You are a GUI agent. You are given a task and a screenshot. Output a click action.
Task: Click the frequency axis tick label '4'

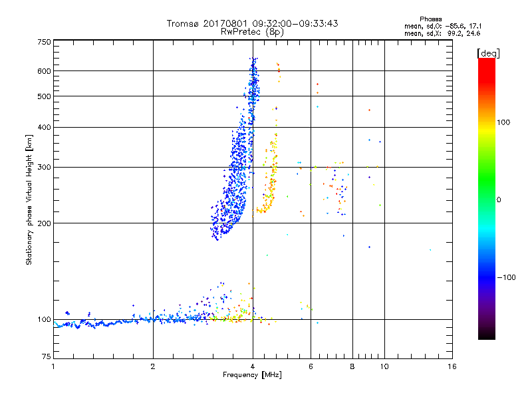pyautogui.click(x=253, y=366)
